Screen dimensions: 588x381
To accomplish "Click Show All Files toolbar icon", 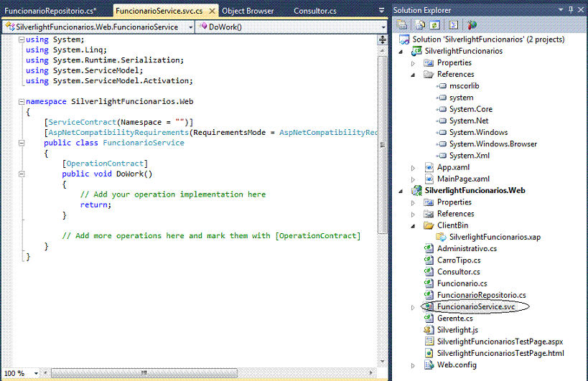I will click(420, 24).
